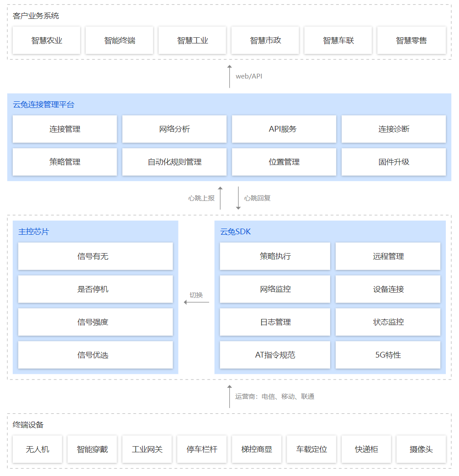Select the 固件升级 box
Screen dimensions: 459x476
click(x=394, y=162)
